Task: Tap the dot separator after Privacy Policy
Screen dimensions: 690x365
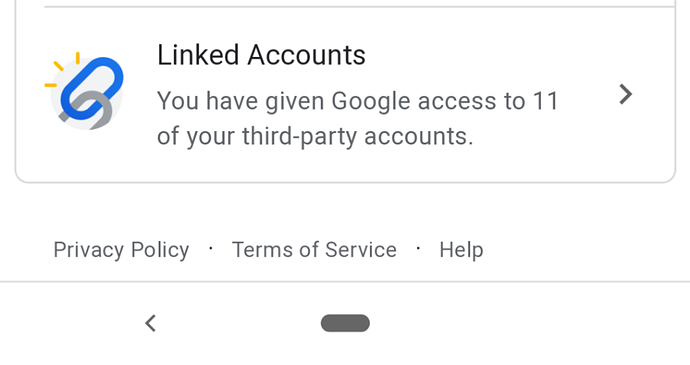Action: tap(211, 249)
